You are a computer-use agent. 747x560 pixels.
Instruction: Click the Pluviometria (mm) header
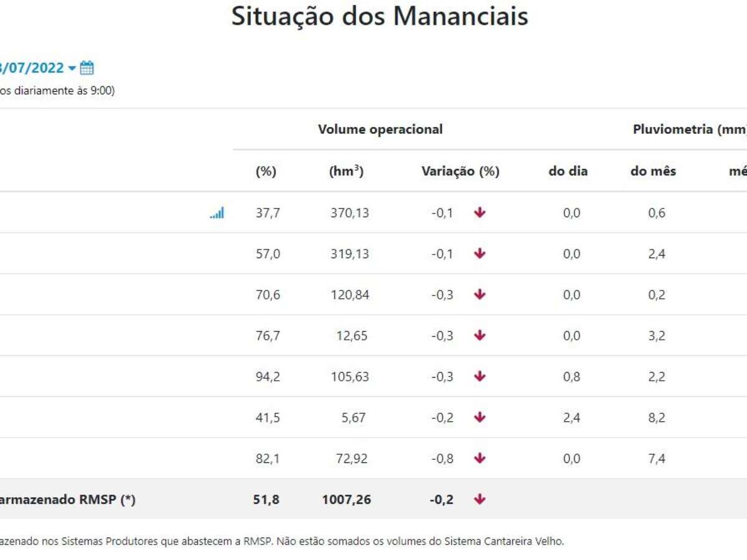(x=689, y=129)
